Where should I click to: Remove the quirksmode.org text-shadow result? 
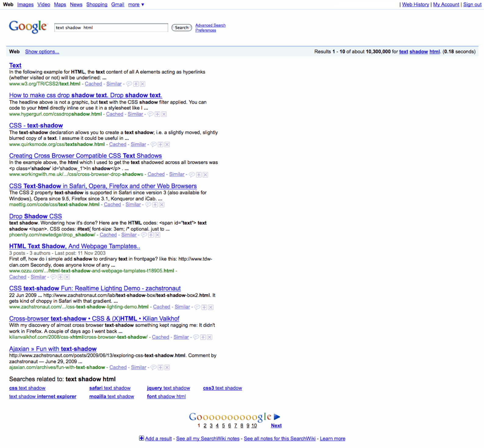[x=167, y=144]
